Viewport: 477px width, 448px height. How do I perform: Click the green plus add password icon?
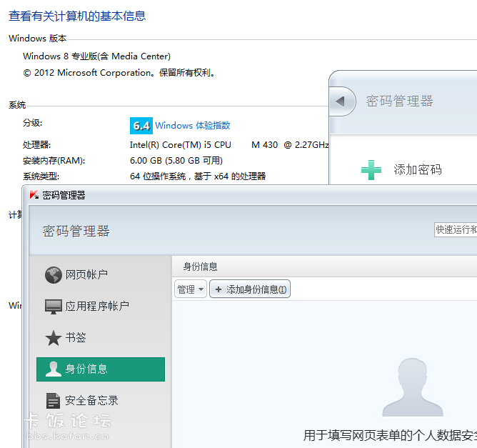[x=371, y=170]
